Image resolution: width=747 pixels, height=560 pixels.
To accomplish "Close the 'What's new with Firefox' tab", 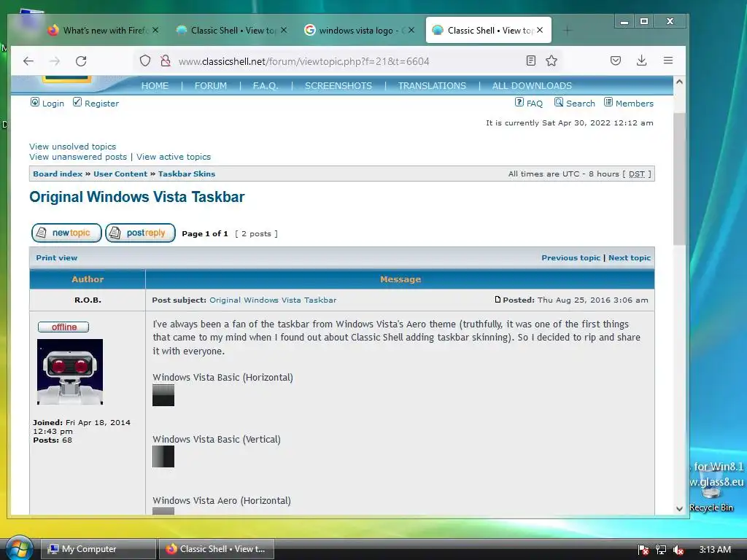I will pos(155,30).
